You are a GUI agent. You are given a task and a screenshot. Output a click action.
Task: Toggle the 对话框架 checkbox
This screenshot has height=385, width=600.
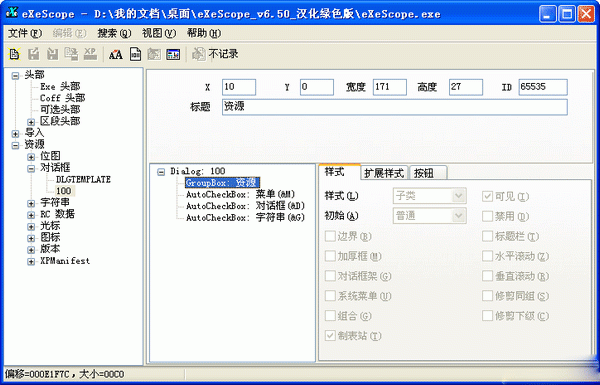tap(330, 276)
